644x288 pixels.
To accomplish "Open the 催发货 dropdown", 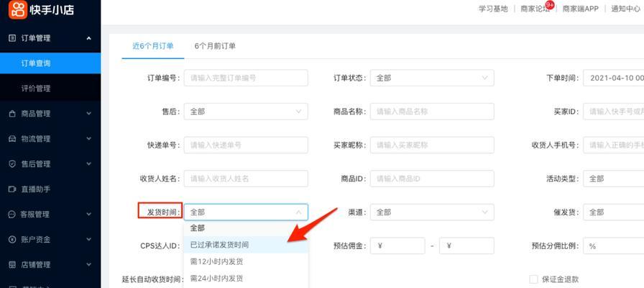I will (613, 212).
